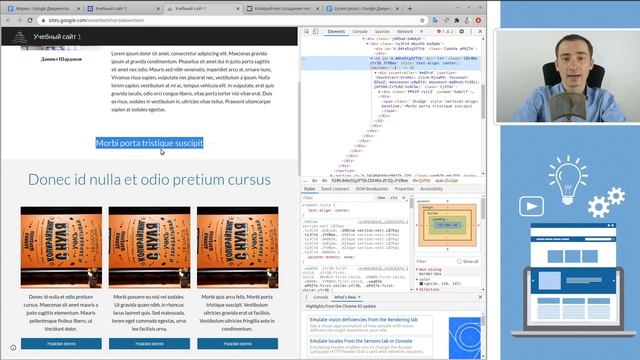Open the Network tab in DevTools

pyautogui.click(x=404, y=31)
